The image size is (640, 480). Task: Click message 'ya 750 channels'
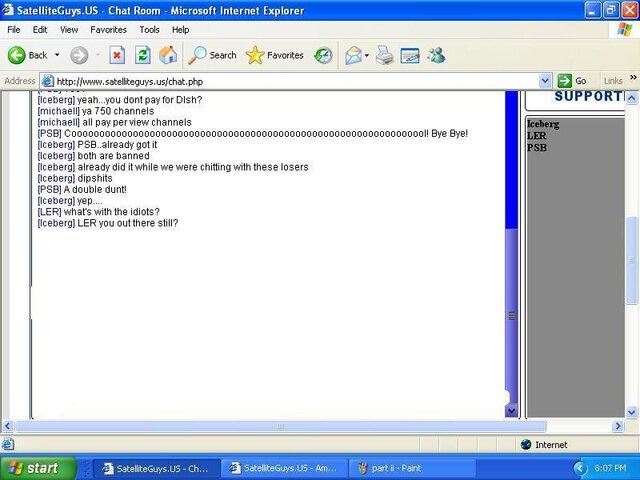[x=118, y=111]
